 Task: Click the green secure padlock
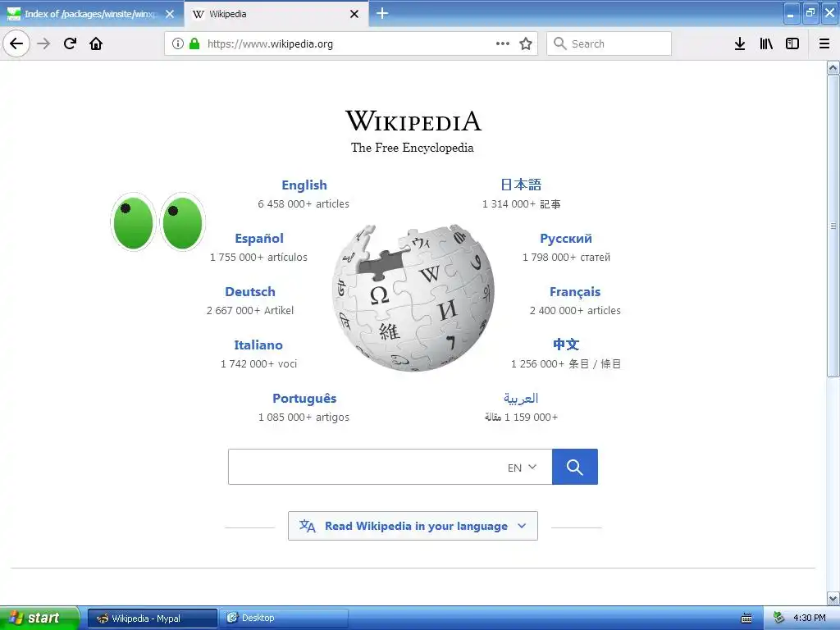pyautogui.click(x=194, y=43)
